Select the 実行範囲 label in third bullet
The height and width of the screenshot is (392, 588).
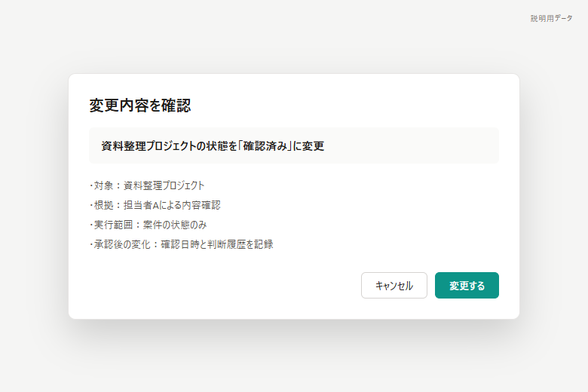click(x=113, y=225)
